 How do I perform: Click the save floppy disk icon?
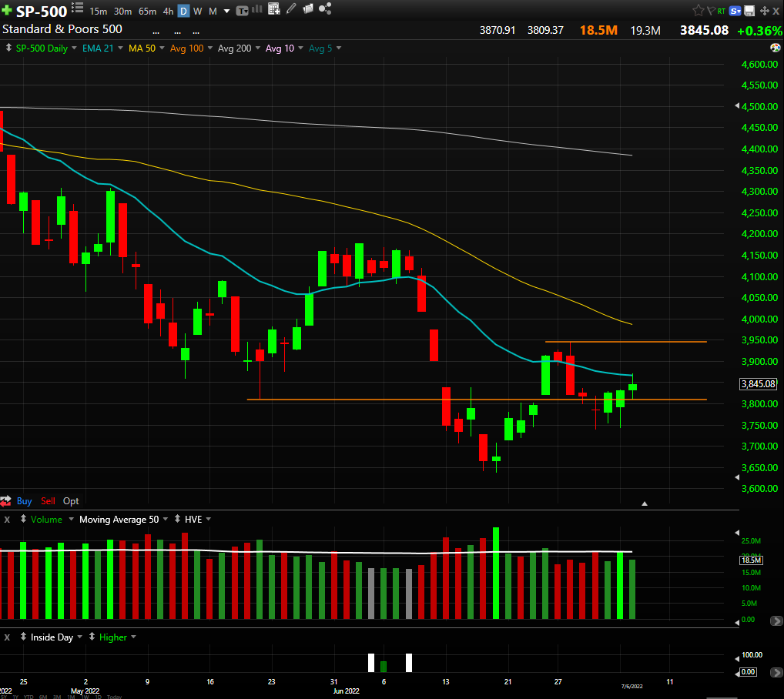[x=749, y=11]
